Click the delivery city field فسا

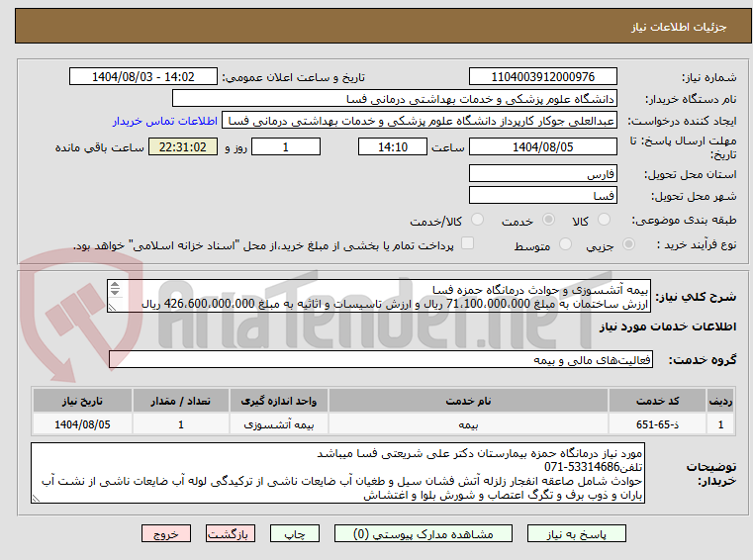[542, 196]
